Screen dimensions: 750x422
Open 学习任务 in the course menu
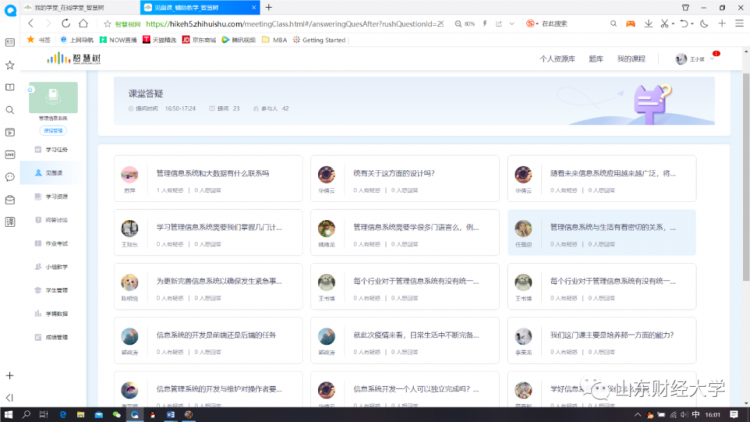click(52, 150)
